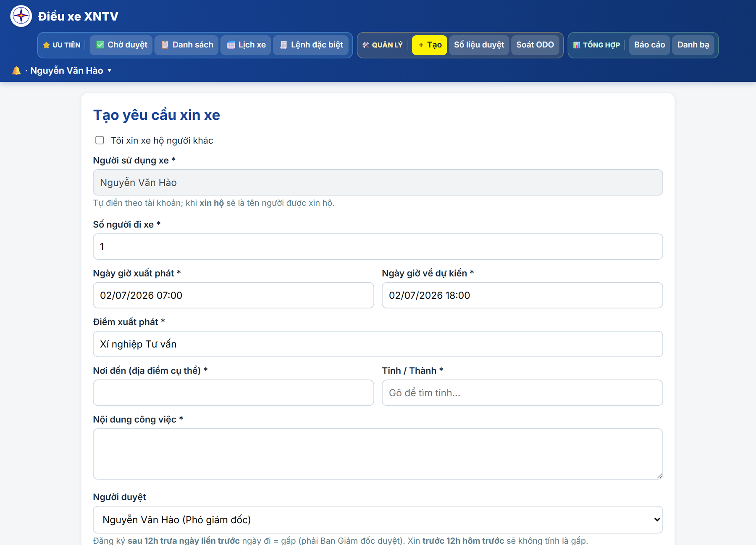Image resolution: width=756 pixels, height=545 pixels.
Task: Click the yellow + Tạo button
Action: click(x=430, y=45)
